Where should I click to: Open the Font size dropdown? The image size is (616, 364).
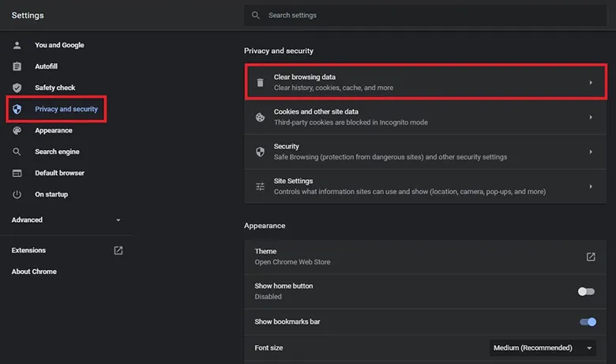click(x=543, y=347)
